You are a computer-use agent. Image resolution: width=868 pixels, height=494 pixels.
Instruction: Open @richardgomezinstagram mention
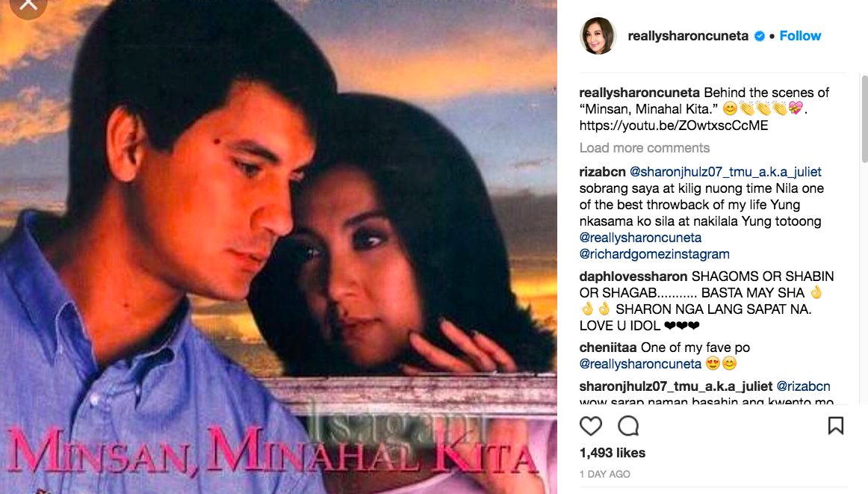click(654, 254)
